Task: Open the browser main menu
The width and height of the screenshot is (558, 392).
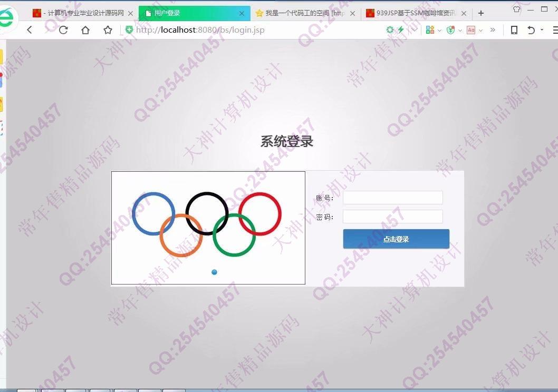Action: [x=555, y=30]
